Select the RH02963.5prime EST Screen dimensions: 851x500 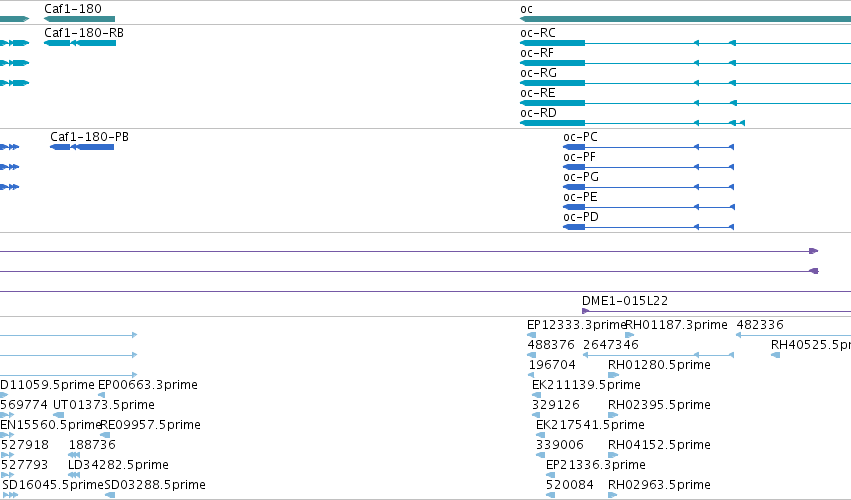pos(659,485)
